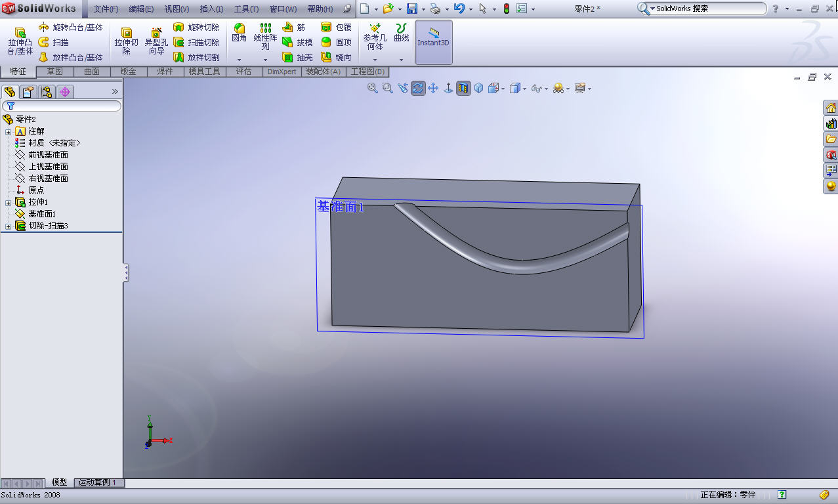Switch to the 钣金 ribbon tab
The image size is (838, 504).
(128, 72)
